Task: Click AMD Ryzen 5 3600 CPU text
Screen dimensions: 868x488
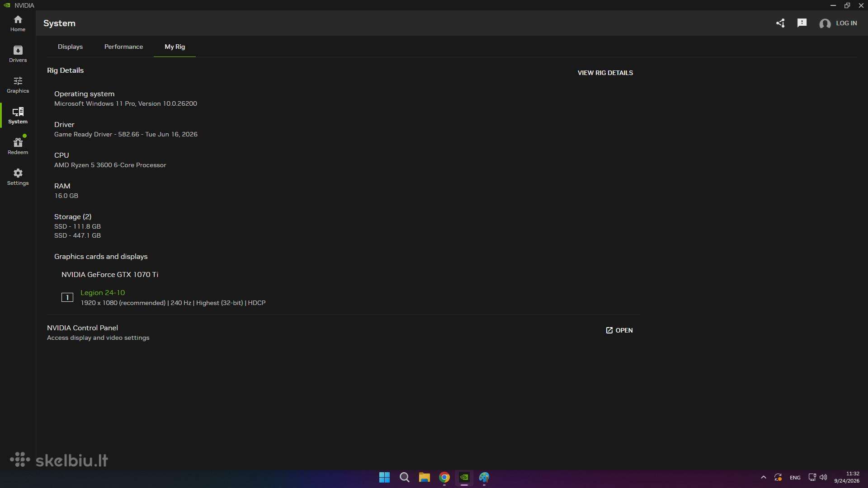Action: 110,165
